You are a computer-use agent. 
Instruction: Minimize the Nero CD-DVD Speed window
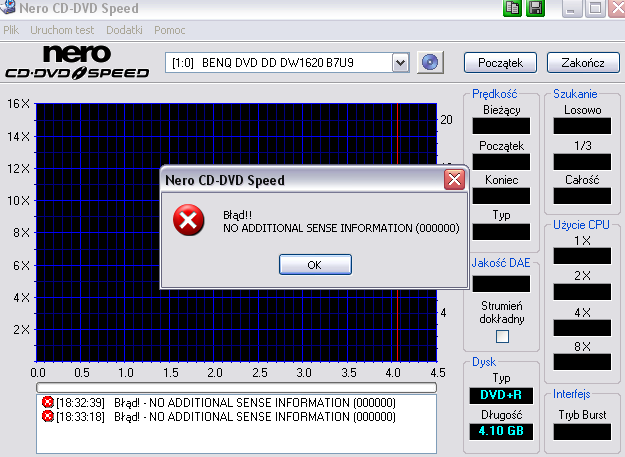572,8
